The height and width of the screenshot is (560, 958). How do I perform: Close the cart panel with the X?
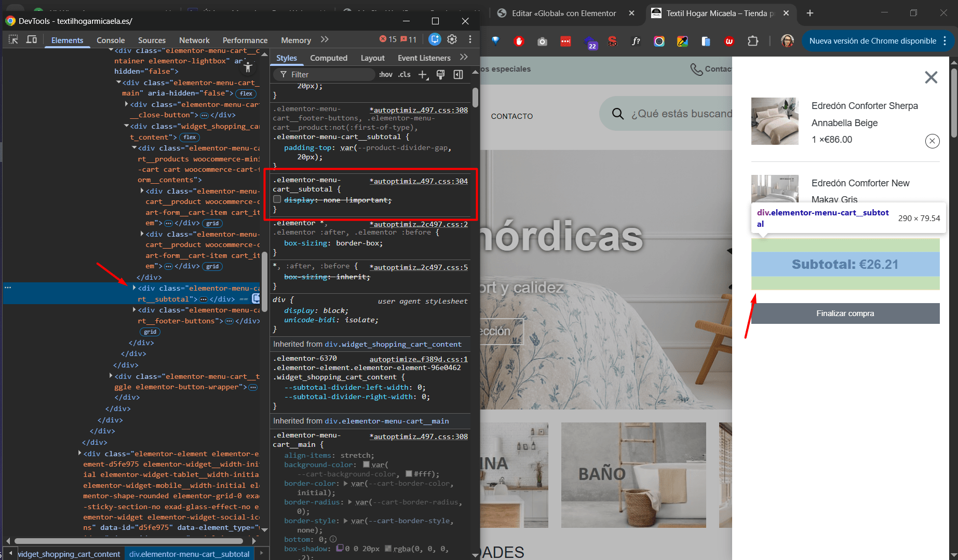931,77
